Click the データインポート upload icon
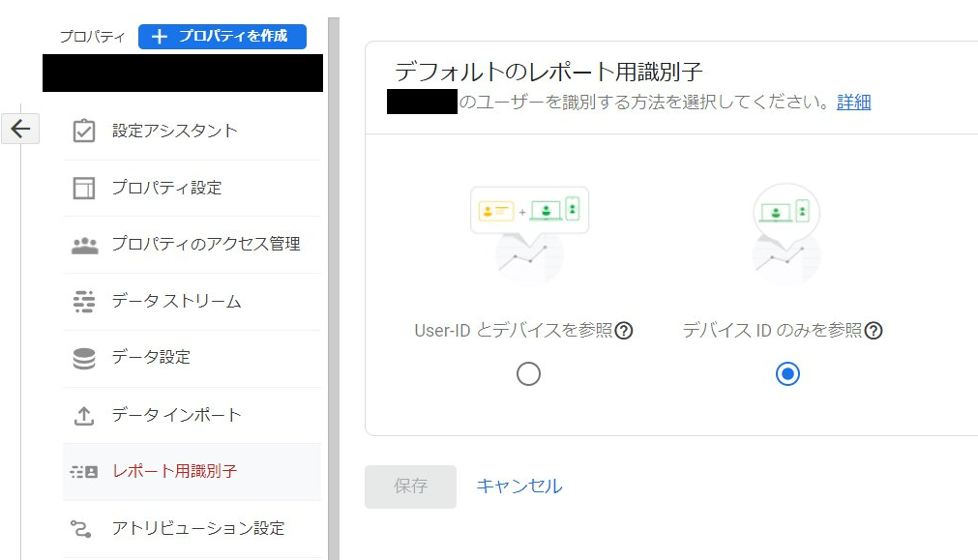 (84, 416)
